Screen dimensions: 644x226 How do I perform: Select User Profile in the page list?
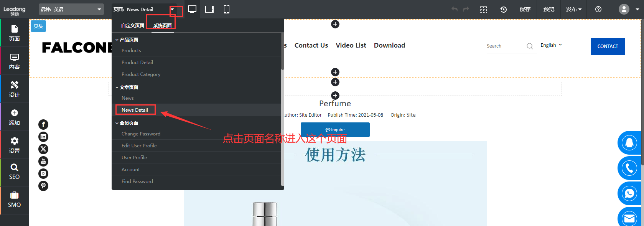point(196,157)
